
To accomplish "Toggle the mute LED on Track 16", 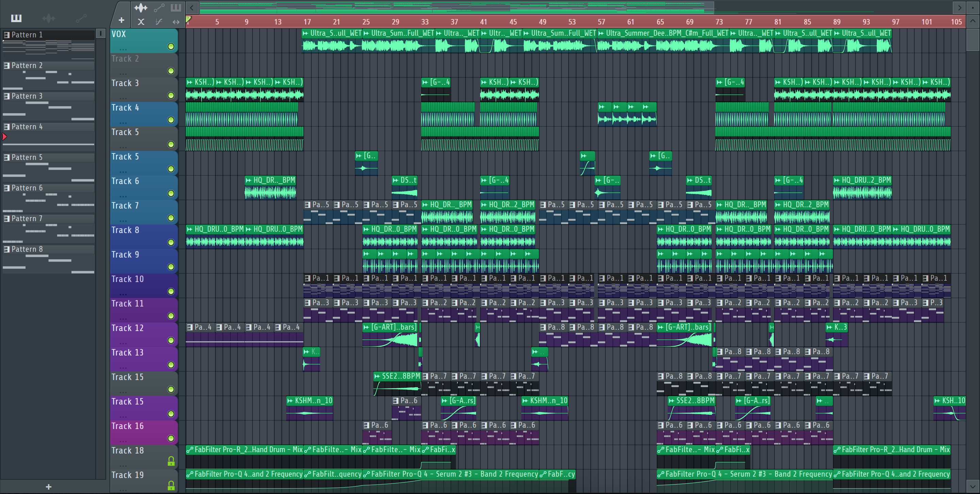I will (x=171, y=438).
